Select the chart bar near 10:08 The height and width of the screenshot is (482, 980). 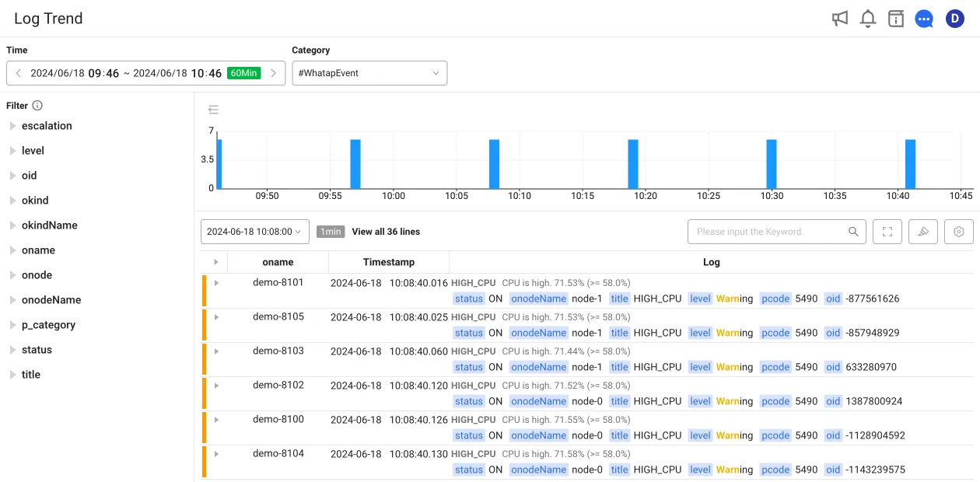click(494, 164)
